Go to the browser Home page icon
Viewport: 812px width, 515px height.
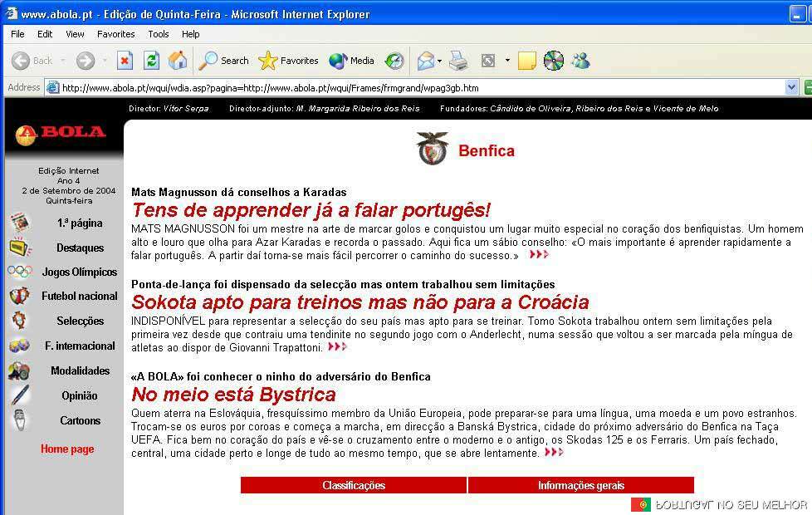pos(178,61)
